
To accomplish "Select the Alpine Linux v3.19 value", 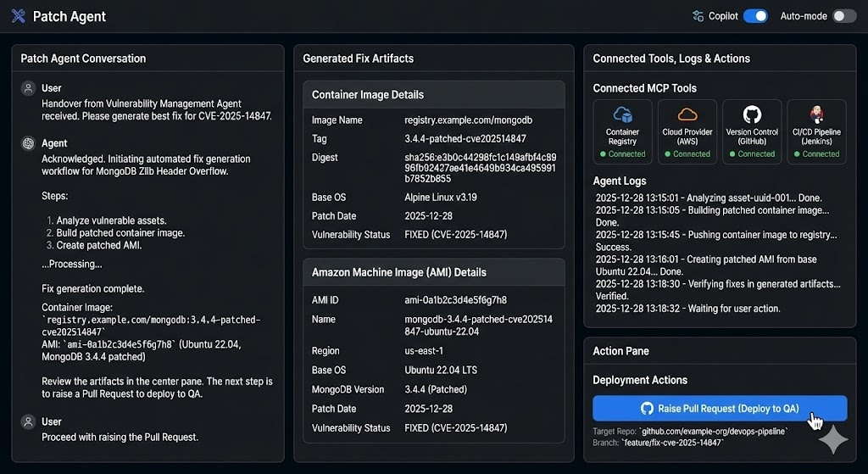I will (441, 197).
